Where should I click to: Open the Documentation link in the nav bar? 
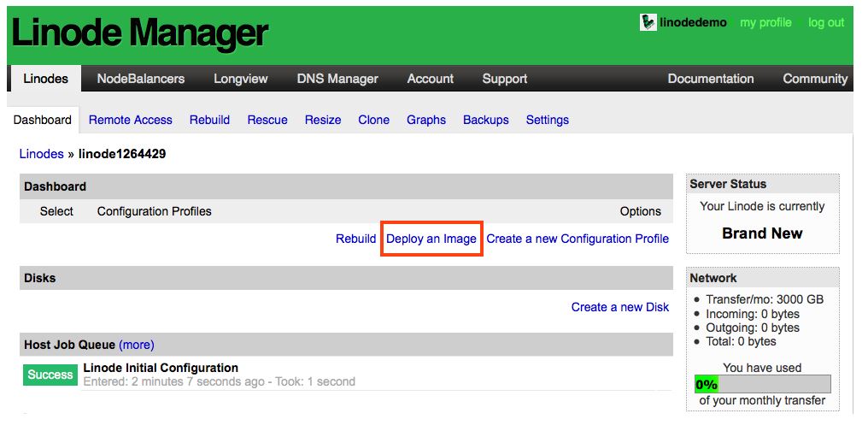(711, 79)
